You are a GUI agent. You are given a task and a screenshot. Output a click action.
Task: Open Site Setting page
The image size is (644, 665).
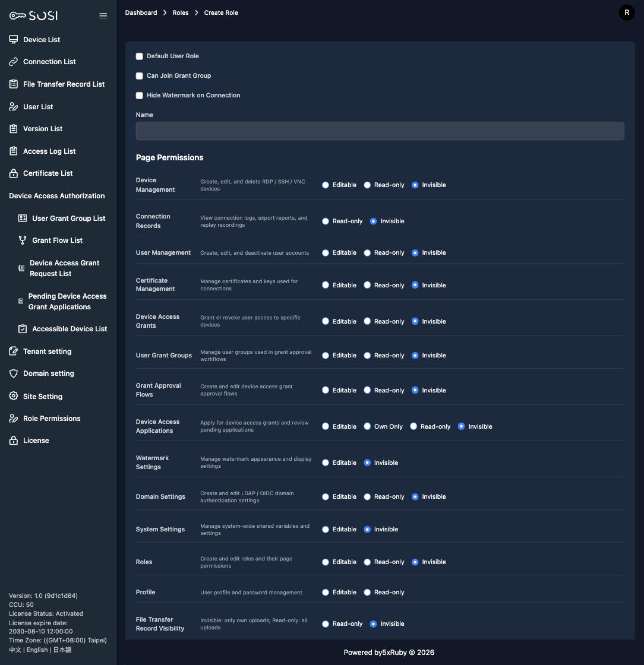tap(42, 396)
